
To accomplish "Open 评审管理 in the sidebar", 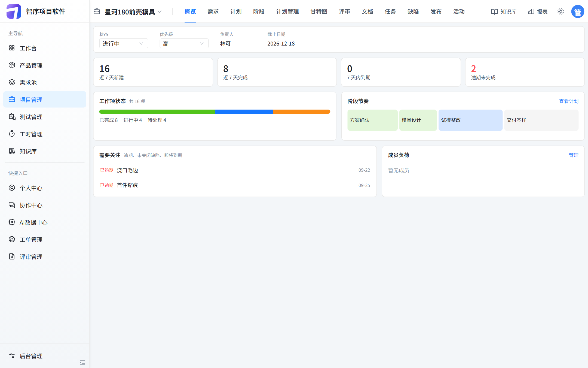I will click(45, 257).
